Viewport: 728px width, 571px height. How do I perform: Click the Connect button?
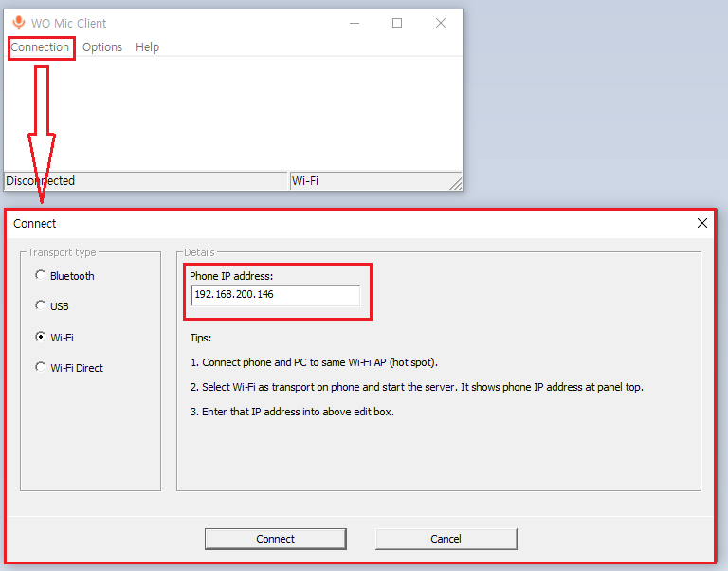[275, 539]
